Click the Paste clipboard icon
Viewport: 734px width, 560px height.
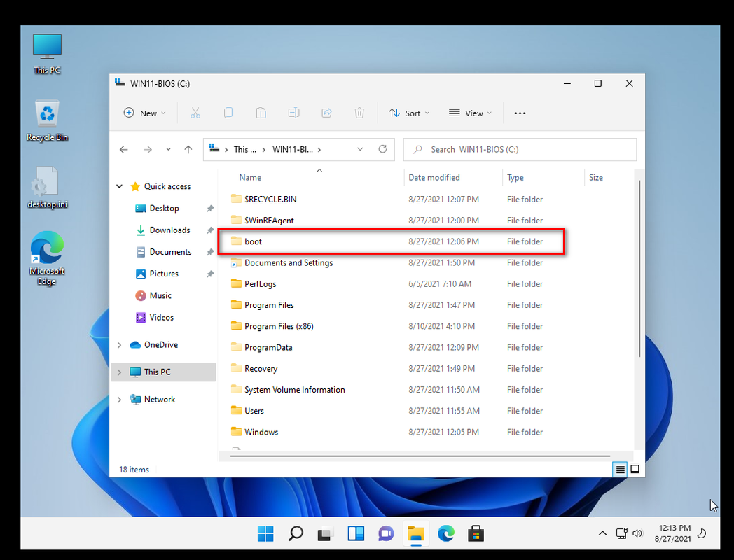(x=261, y=113)
